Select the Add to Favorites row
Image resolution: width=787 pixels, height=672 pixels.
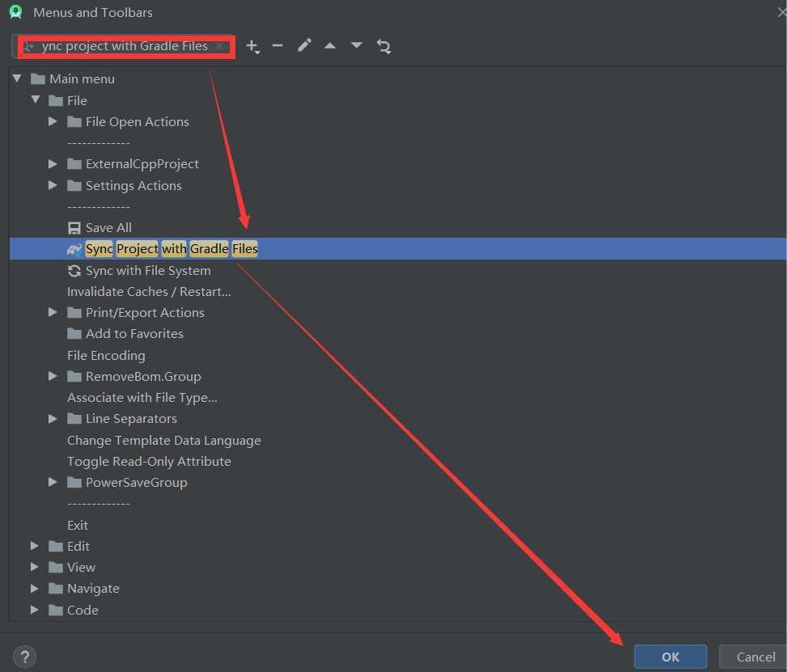click(398, 334)
